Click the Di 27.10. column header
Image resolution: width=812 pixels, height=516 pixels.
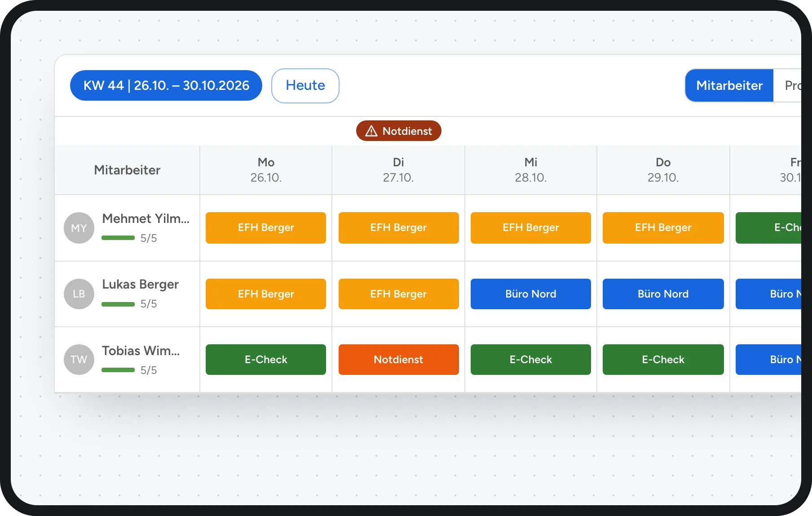click(x=398, y=170)
